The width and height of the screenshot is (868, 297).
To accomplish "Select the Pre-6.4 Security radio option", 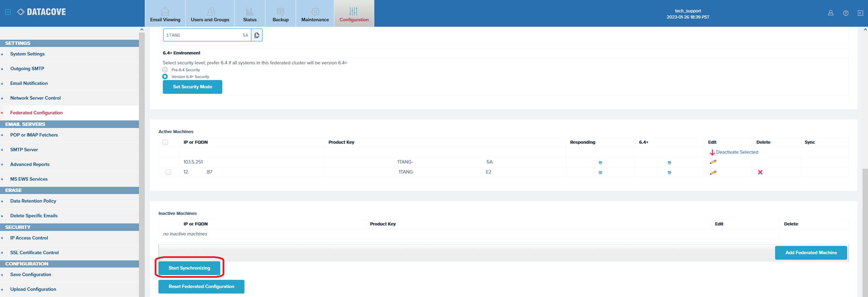I will pyautogui.click(x=165, y=70).
